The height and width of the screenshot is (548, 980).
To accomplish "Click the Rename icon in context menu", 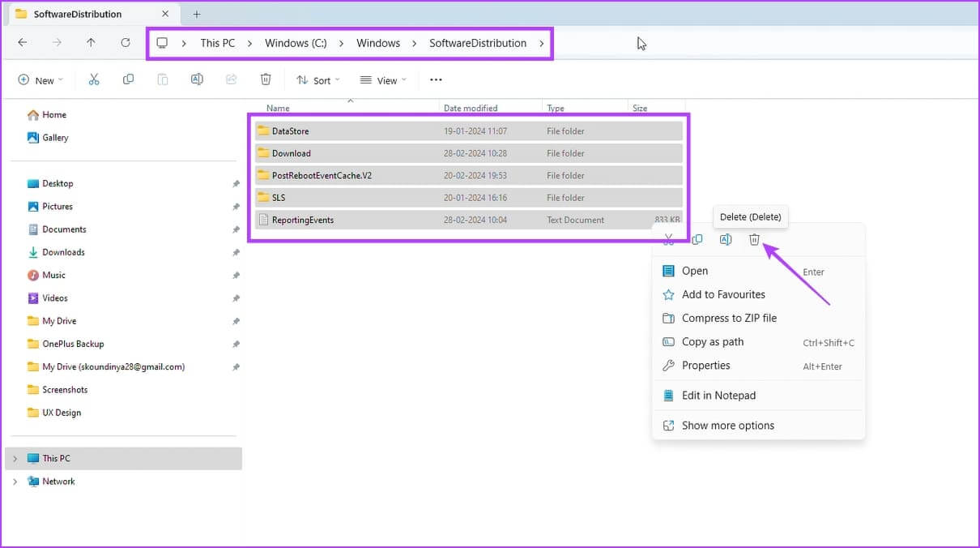I will tap(726, 239).
